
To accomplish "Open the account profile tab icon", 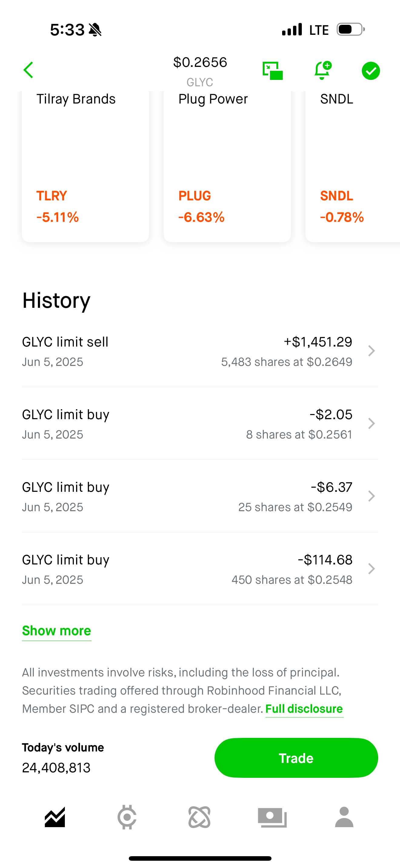I will pyautogui.click(x=344, y=817).
